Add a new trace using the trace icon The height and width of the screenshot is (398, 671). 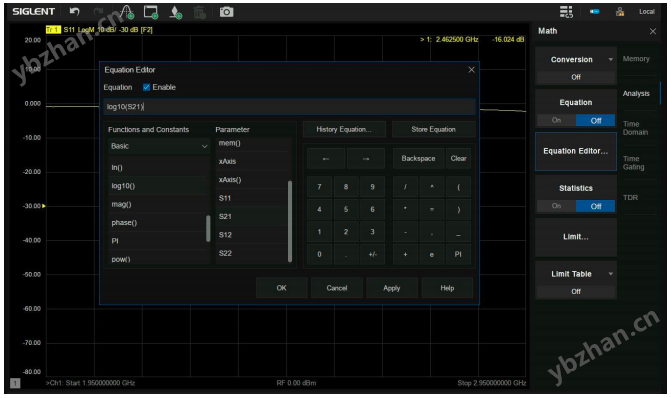click(127, 12)
